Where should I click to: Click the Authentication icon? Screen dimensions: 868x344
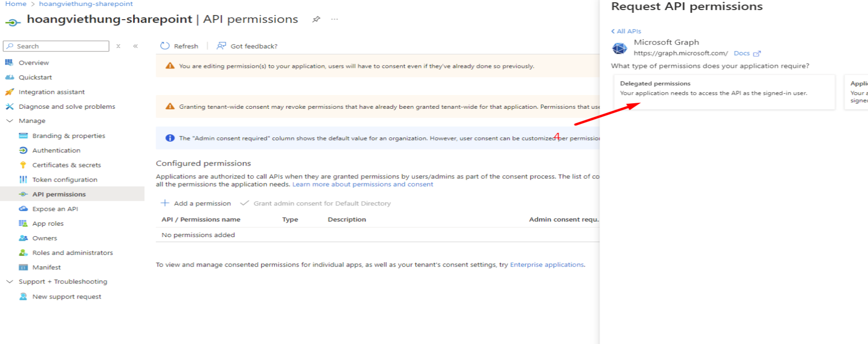[23, 150]
